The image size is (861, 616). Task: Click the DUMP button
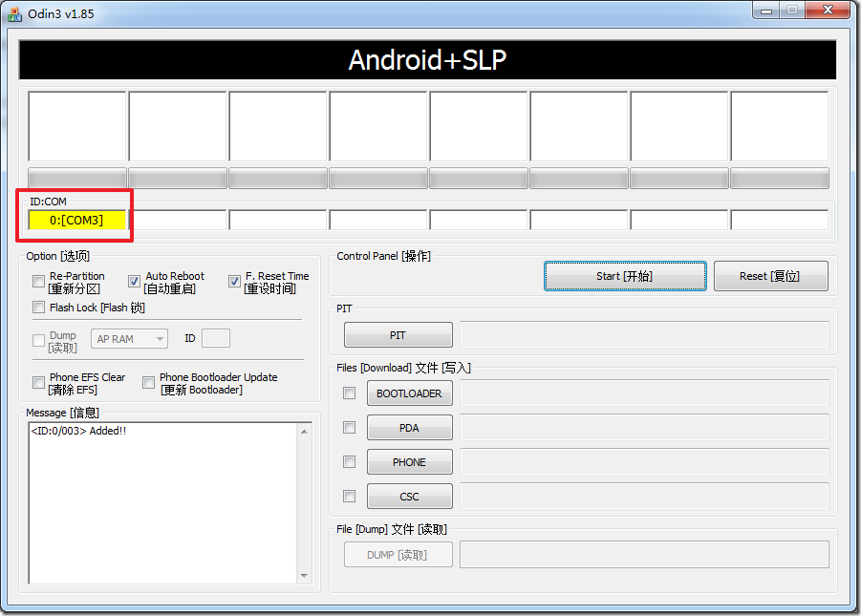point(398,555)
